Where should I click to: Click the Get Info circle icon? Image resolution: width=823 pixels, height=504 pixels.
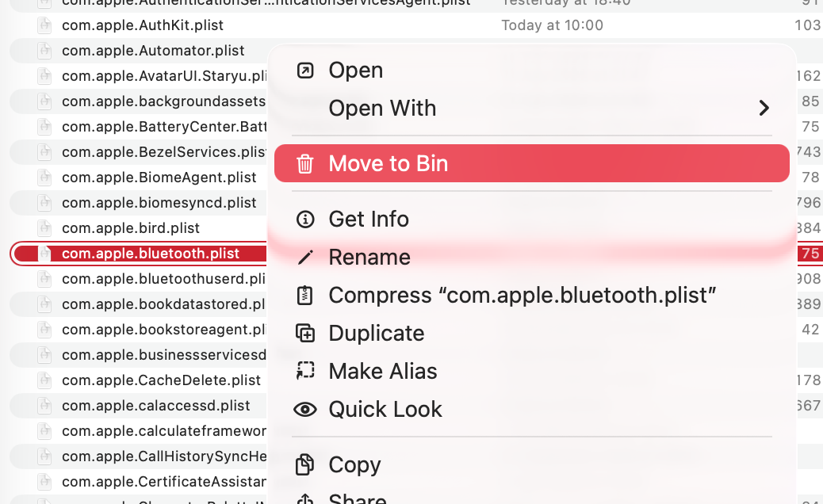click(305, 220)
